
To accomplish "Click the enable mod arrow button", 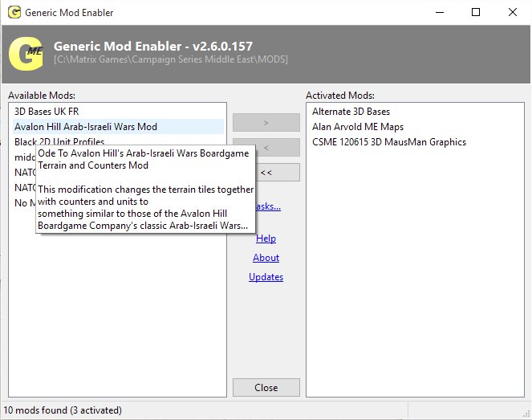I will tap(266, 123).
